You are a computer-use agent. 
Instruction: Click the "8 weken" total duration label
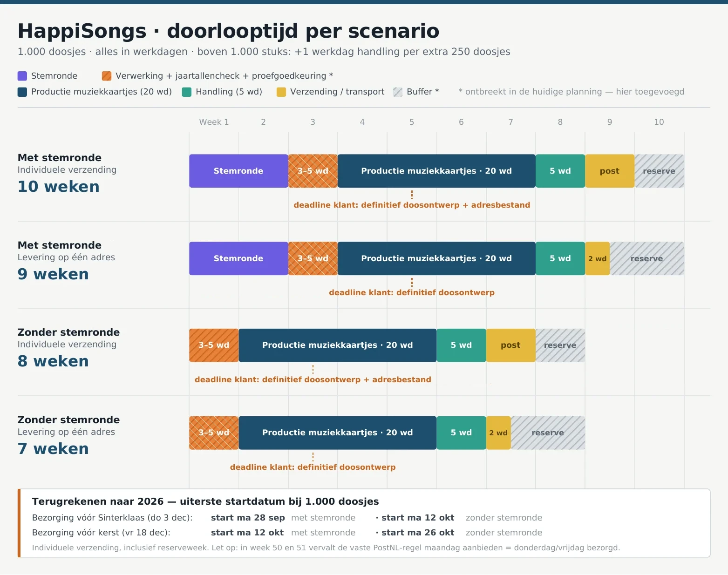point(53,361)
